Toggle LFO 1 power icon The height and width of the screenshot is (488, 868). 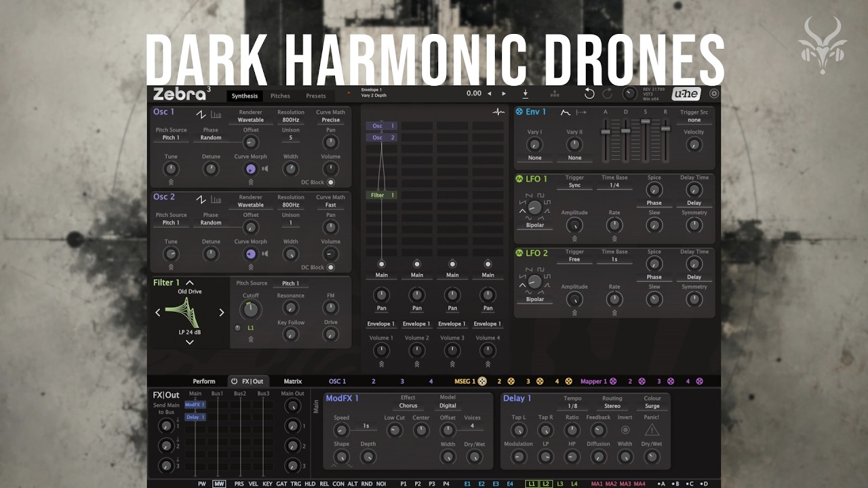click(519, 179)
